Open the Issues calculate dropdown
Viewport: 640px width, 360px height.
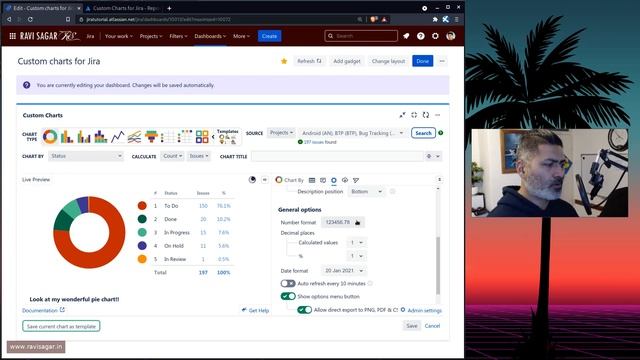point(199,156)
